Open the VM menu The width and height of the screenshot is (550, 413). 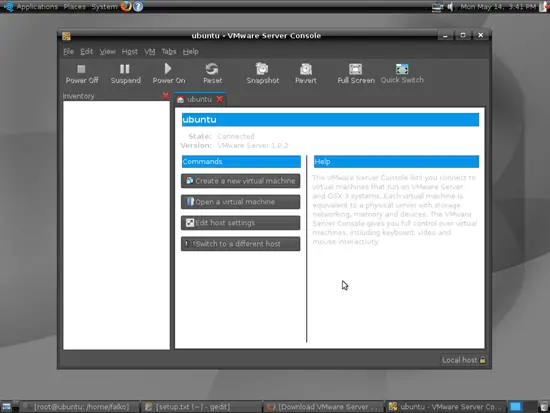(149, 52)
